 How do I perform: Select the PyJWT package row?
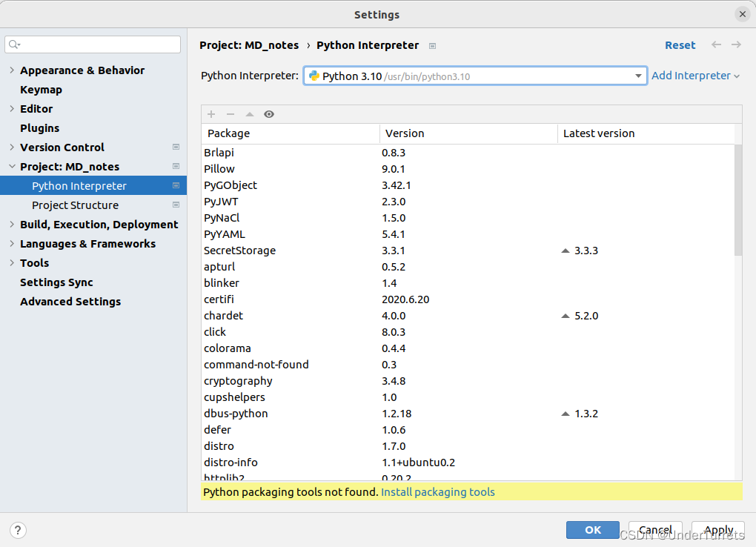pos(468,202)
